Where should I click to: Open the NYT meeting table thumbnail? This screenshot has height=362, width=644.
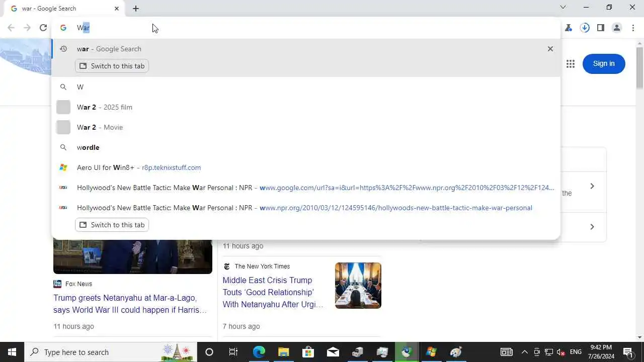tap(358, 286)
